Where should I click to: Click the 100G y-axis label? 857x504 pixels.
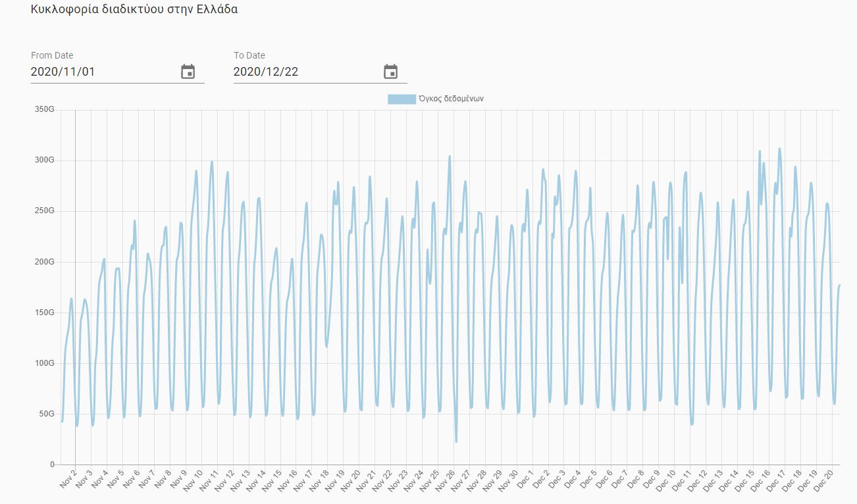point(43,363)
